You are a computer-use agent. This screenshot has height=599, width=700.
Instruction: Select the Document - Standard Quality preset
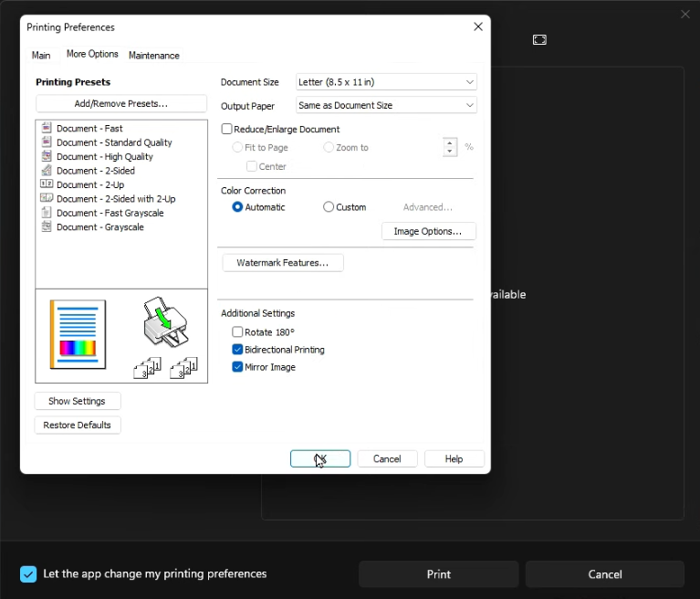tap(114, 142)
